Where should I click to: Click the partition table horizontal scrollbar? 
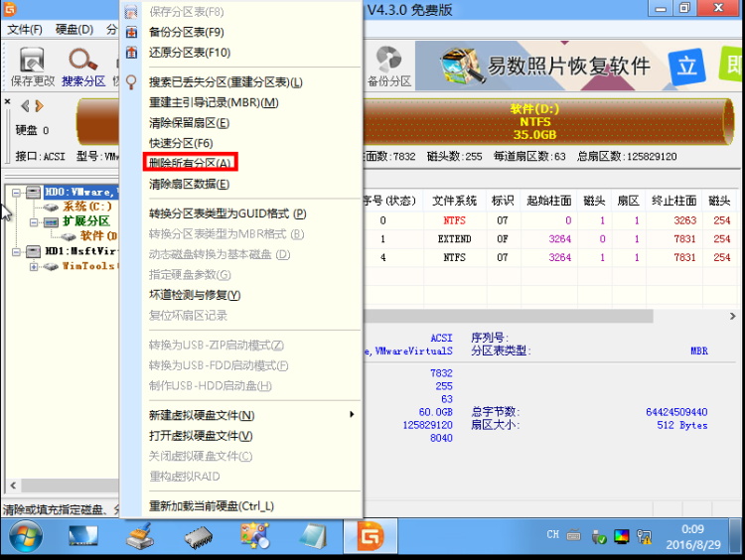509,317
